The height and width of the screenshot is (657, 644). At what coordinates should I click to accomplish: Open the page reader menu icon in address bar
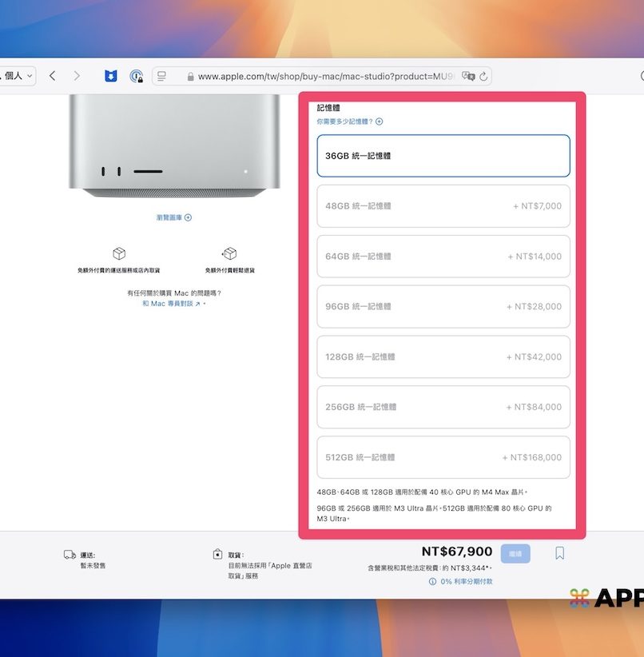coord(161,76)
